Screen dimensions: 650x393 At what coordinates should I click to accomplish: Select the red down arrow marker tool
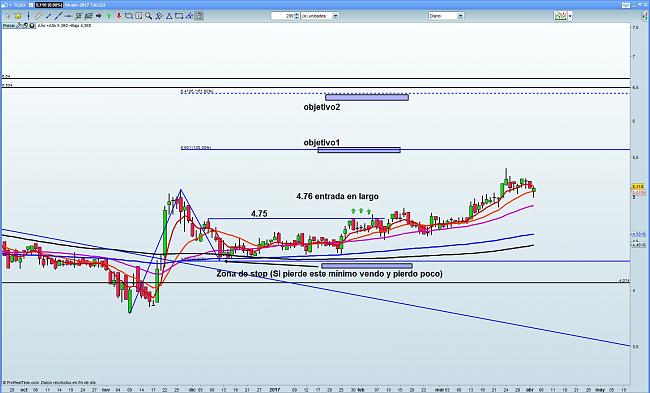coord(119,16)
